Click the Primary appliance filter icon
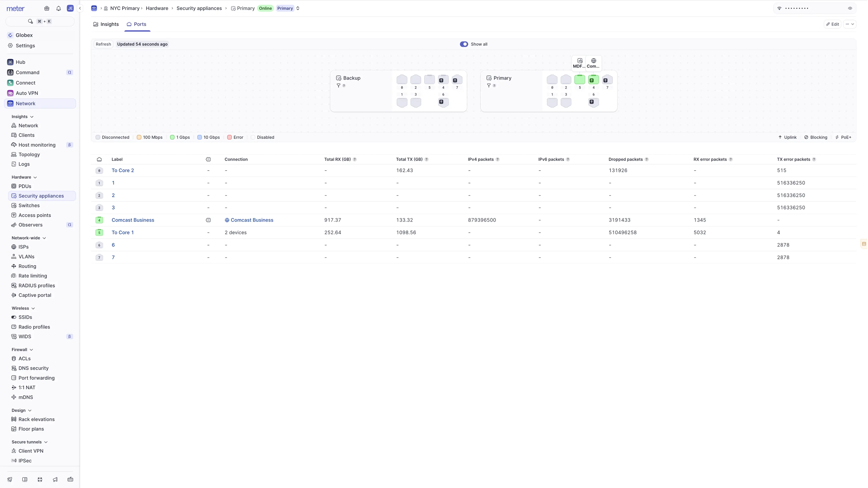The width and height of the screenshot is (868, 488). [489, 86]
